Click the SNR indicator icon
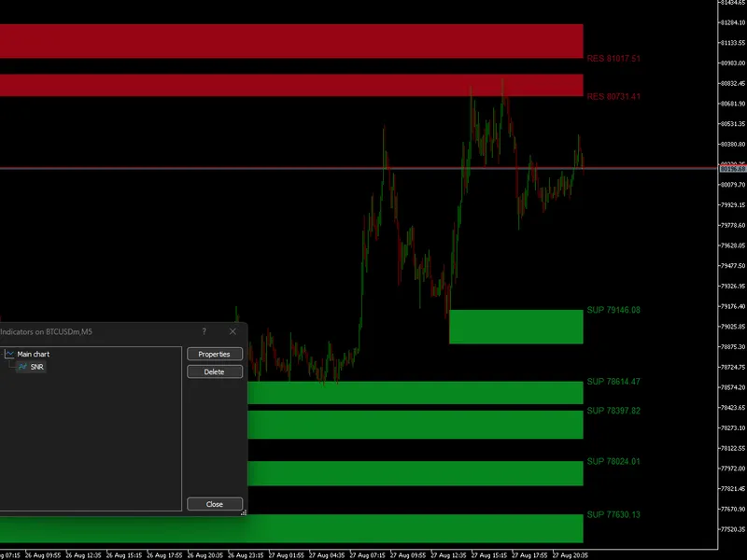This screenshot has height=560, width=747. 22,367
